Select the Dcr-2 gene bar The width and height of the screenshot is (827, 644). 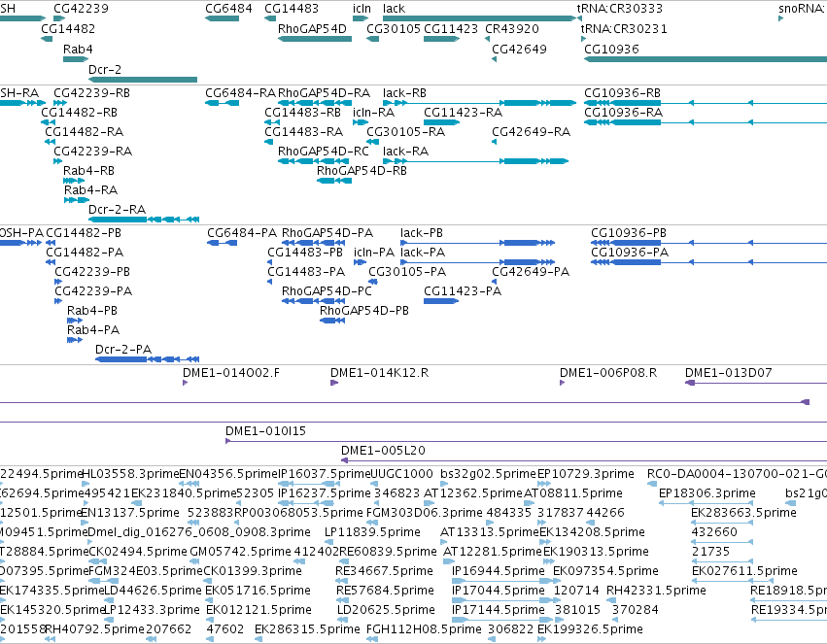[x=143, y=80]
